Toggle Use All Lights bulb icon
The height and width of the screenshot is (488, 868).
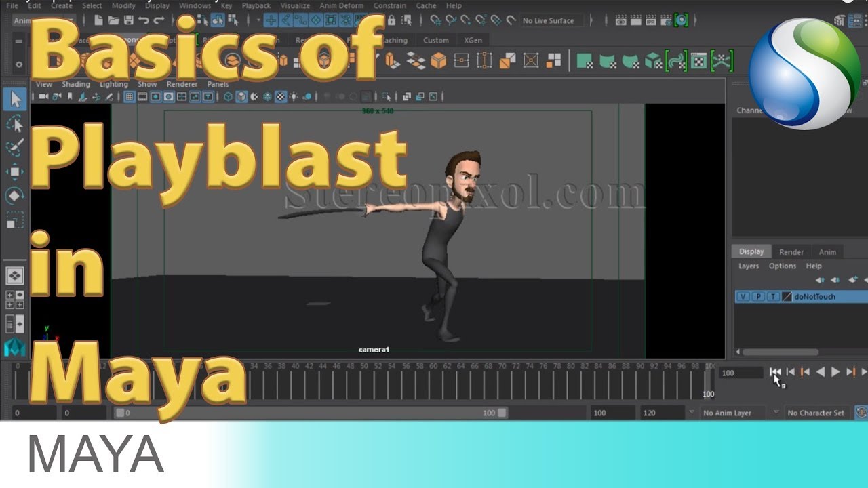point(294,97)
